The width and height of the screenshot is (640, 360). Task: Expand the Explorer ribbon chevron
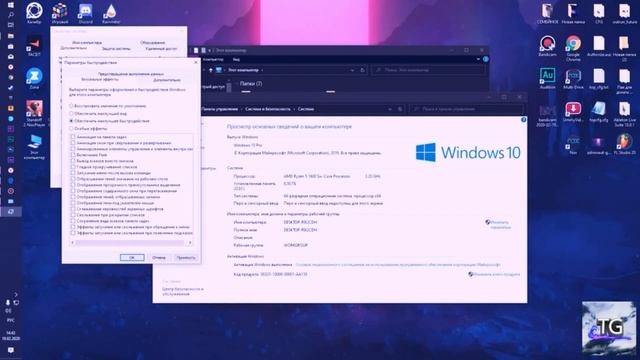pyautogui.click(x=478, y=59)
